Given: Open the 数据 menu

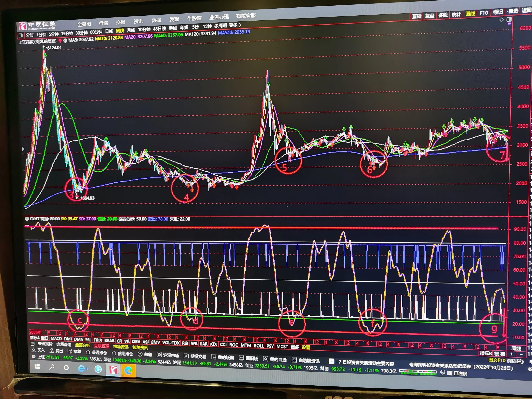Looking at the screenshot, I should click(x=156, y=20).
